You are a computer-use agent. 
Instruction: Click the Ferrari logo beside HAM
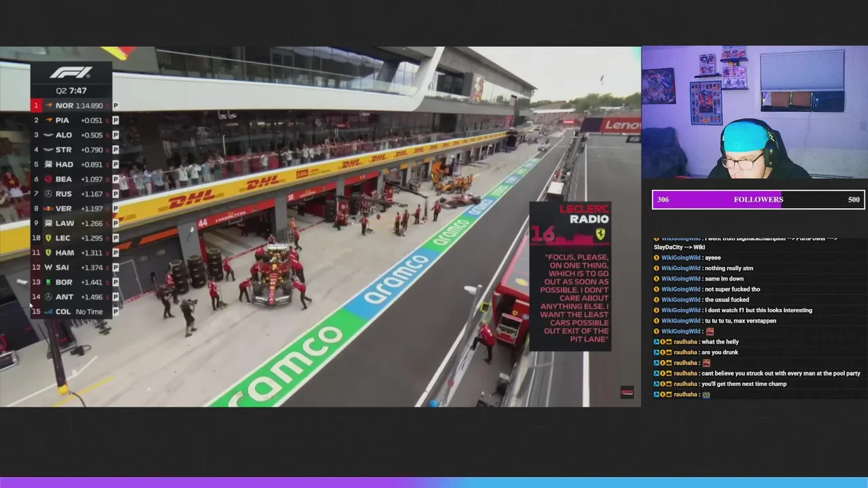point(48,253)
